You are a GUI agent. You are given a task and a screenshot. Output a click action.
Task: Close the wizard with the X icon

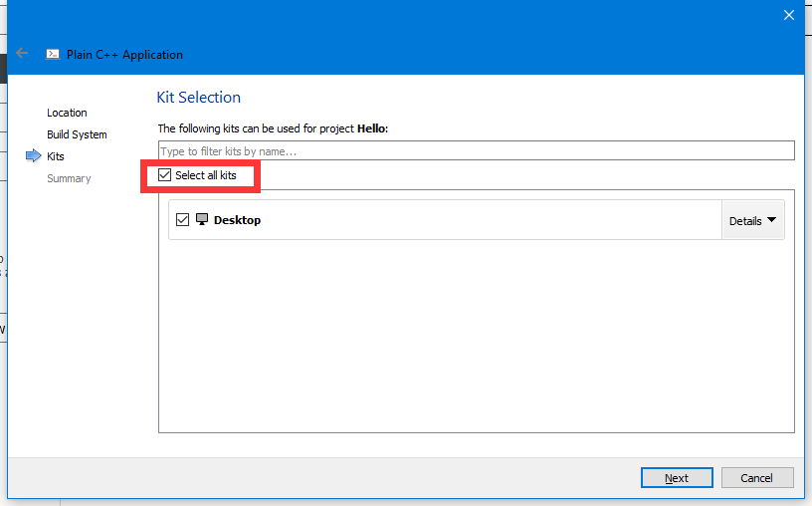coord(789,15)
